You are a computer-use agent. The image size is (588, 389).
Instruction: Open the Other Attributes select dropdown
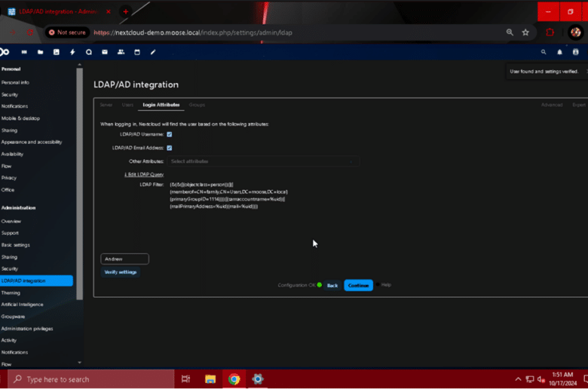click(264, 161)
